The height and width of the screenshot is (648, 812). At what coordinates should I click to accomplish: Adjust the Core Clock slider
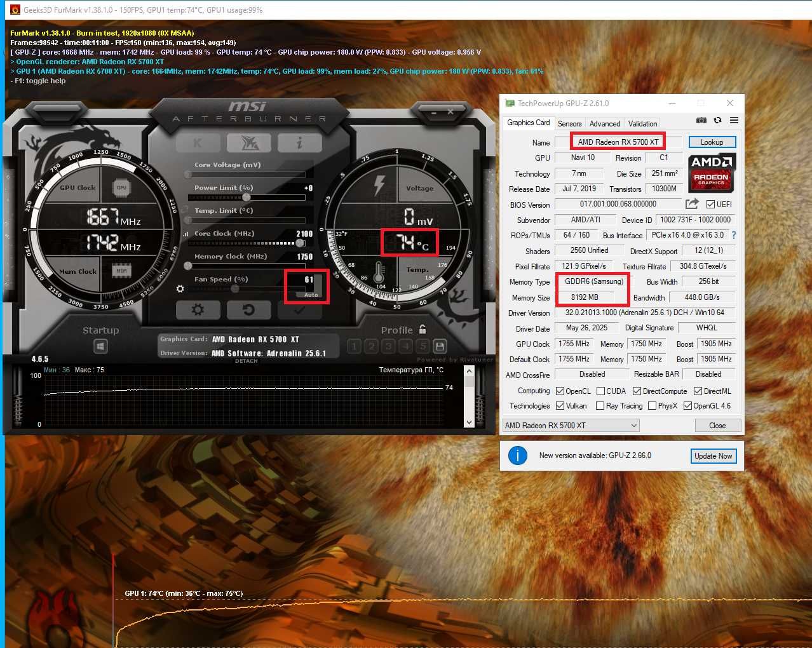coord(246,243)
